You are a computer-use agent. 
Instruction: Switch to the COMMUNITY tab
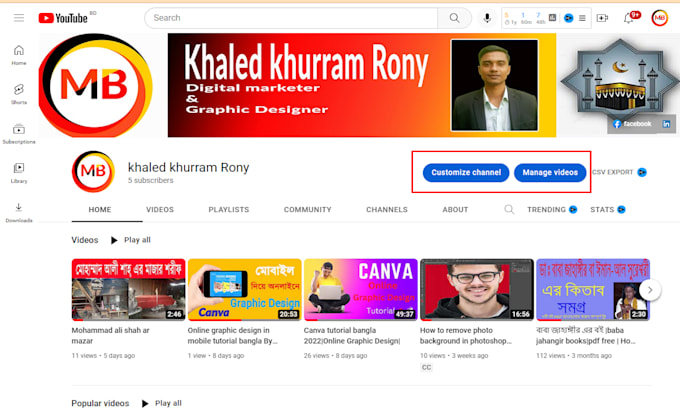[307, 209]
